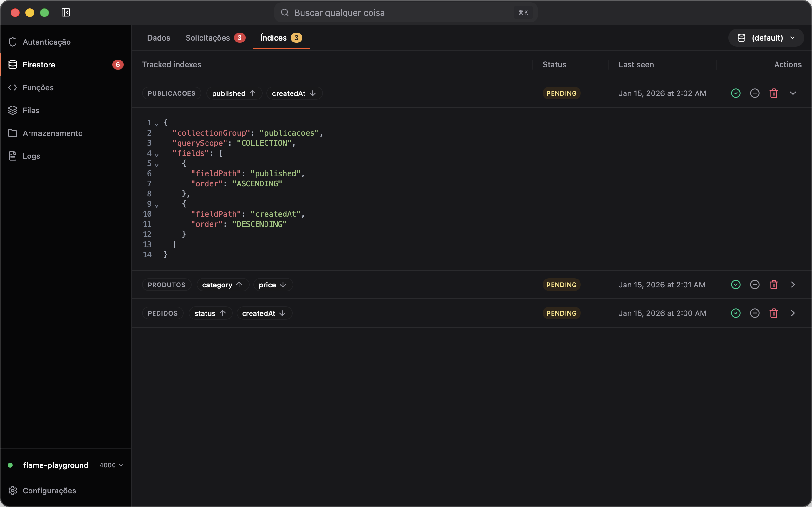Fold JSON at line 4 fields array
This screenshot has width=812, height=507.
click(156, 154)
